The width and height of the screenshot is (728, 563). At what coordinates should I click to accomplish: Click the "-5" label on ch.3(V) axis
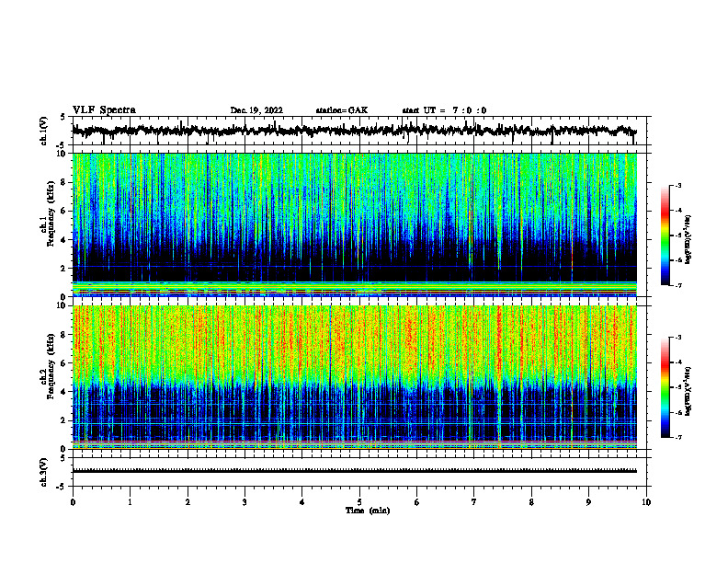pyautogui.click(x=63, y=487)
